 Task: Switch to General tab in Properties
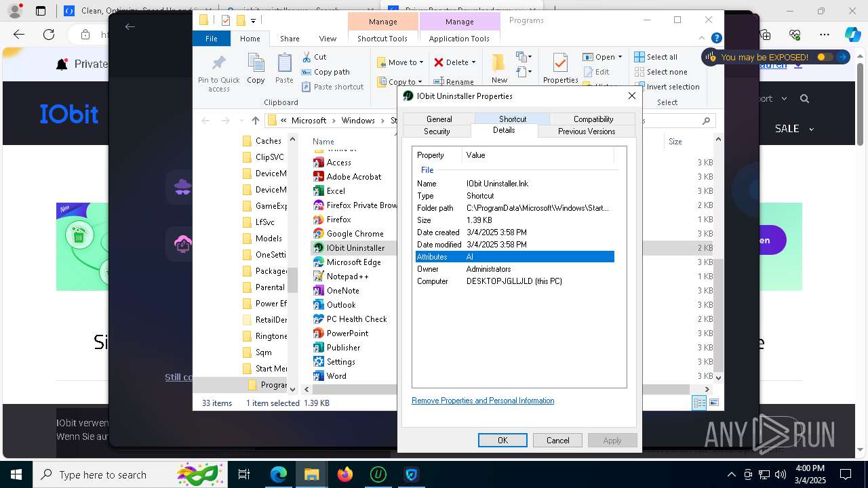pyautogui.click(x=439, y=119)
